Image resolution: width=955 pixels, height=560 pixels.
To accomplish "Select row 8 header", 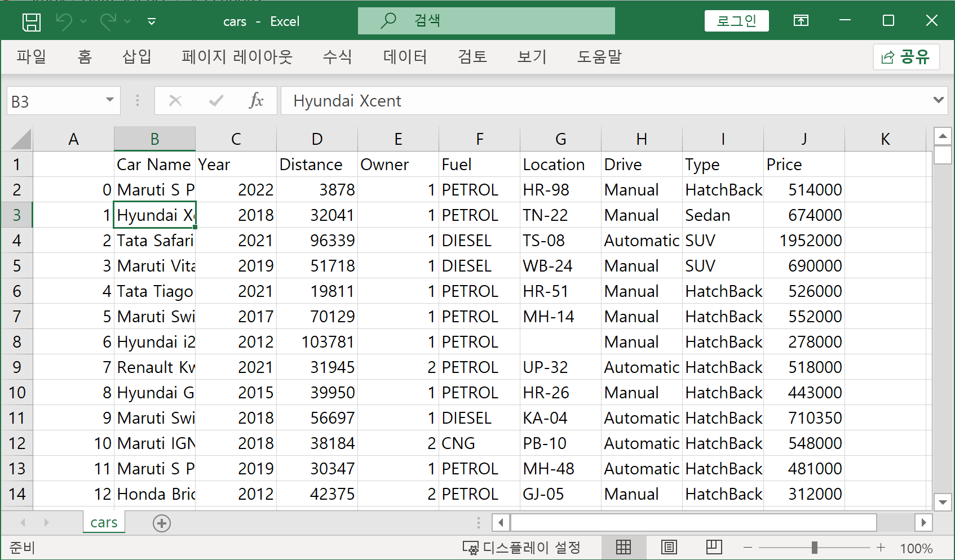I will tap(17, 341).
